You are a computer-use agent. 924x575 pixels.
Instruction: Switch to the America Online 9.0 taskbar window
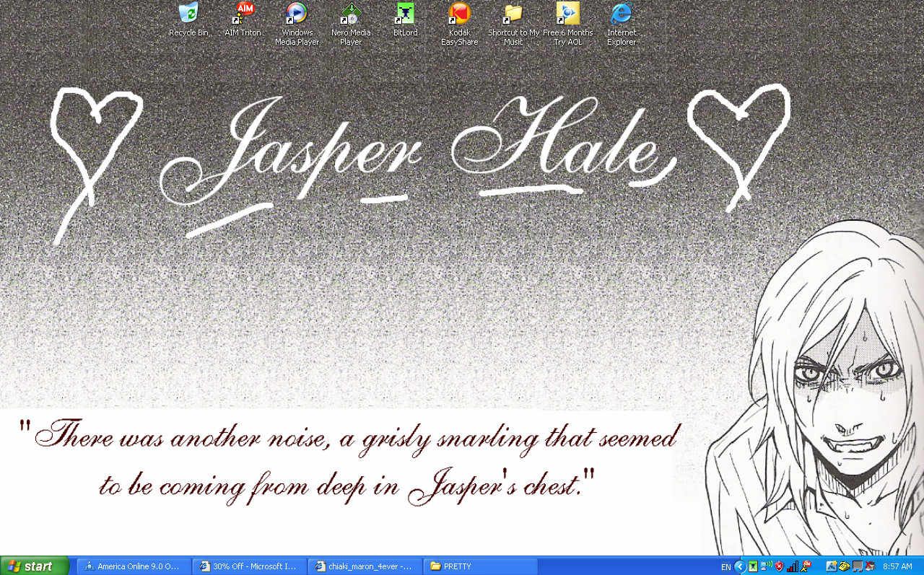point(134,566)
